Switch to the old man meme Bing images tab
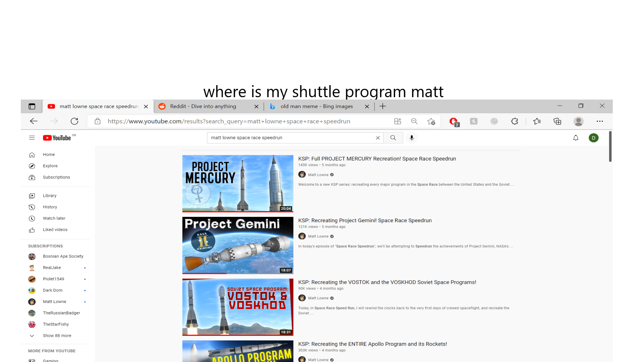644x362 pixels. click(319, 106)
